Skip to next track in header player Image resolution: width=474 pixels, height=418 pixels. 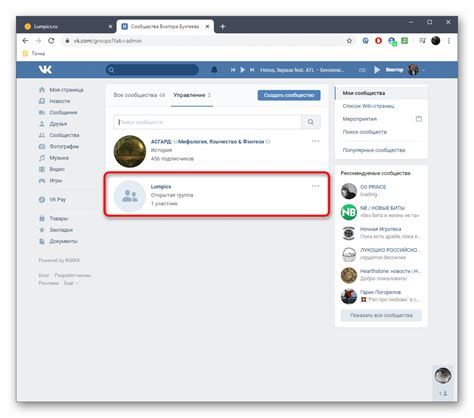coord(252,70)
